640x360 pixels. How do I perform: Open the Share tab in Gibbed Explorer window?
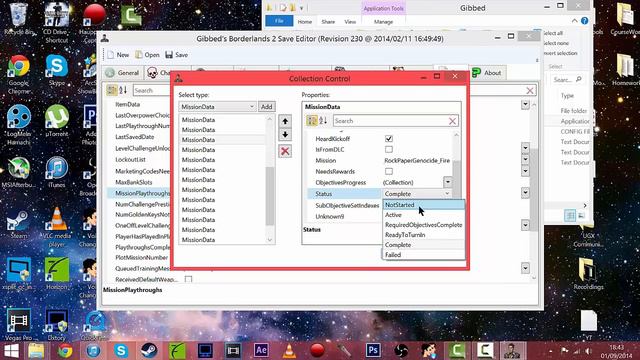(328, 22)
